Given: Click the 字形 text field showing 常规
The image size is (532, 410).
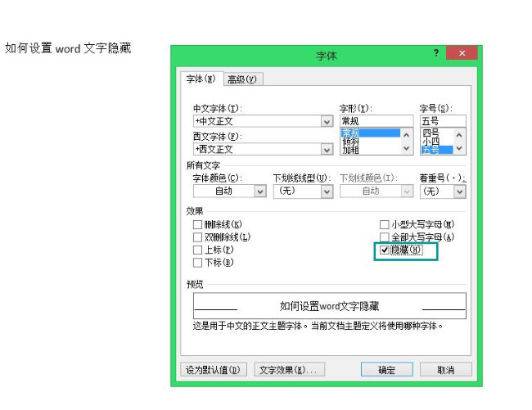Looking at the screenshot, I should [376, 121].
